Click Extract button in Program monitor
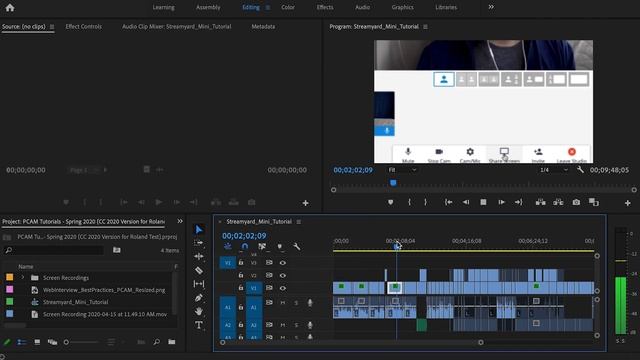The width and height of the screenshot is (640, 360). pos(558,202)
